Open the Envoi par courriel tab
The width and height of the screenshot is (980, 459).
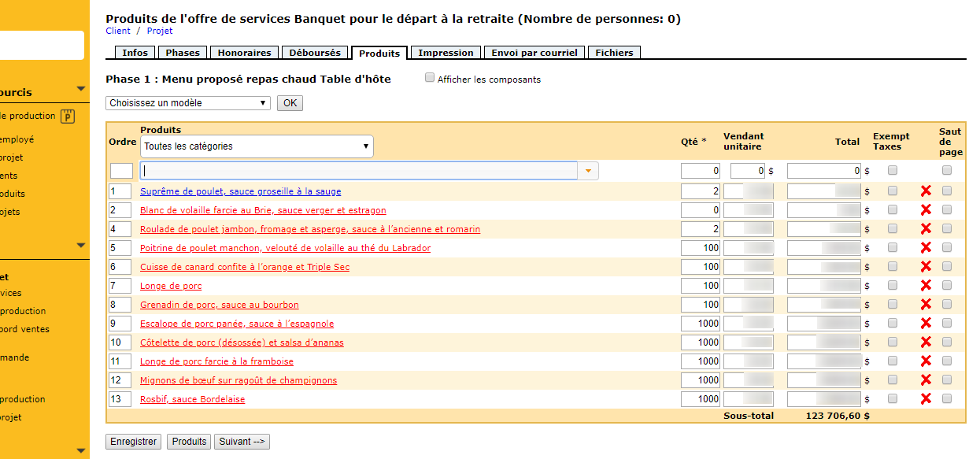534,53
